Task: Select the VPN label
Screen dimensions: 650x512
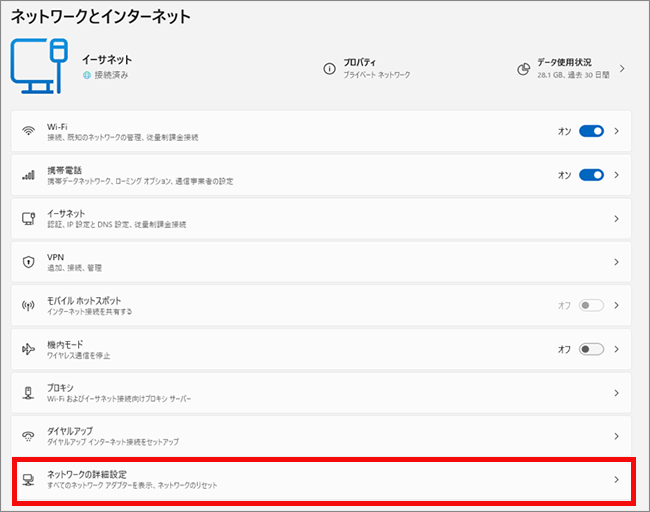Action: [56, 257]
